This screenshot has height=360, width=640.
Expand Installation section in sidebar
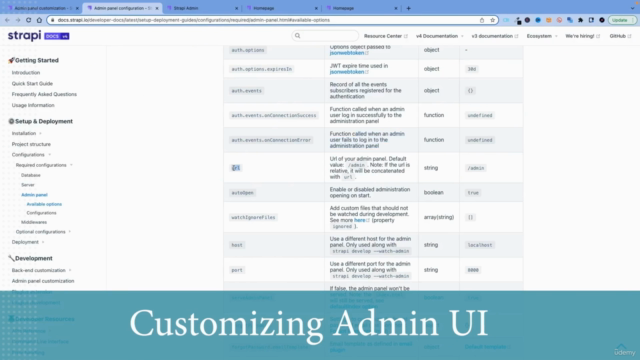[x=27, y=133]
